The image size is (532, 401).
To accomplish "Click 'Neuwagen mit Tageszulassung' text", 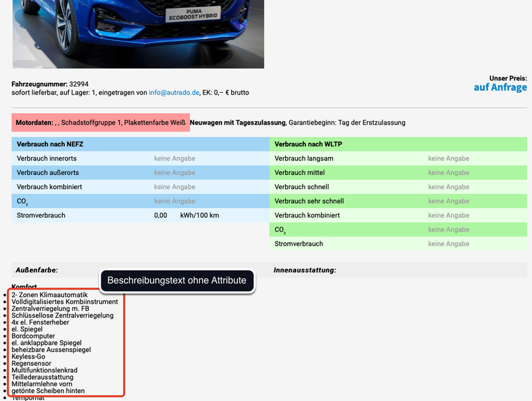I will (x=238, y=123).
